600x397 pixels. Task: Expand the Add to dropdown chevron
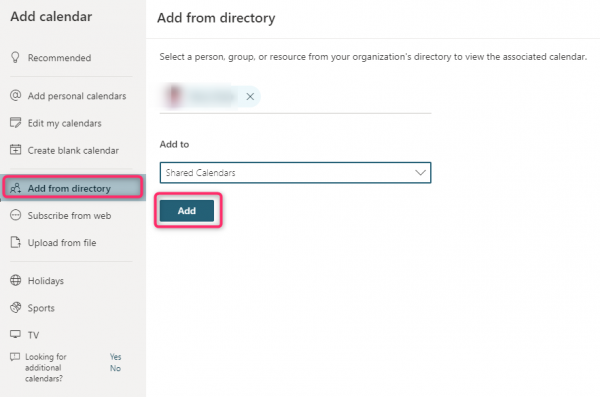(420, 173)
